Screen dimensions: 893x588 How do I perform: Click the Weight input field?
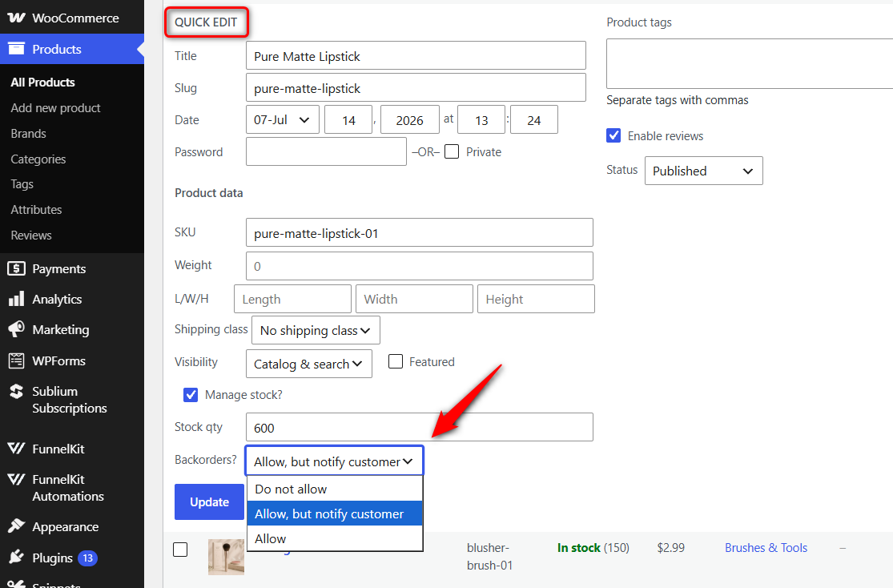pyautogui.click(x=419, y=265)
